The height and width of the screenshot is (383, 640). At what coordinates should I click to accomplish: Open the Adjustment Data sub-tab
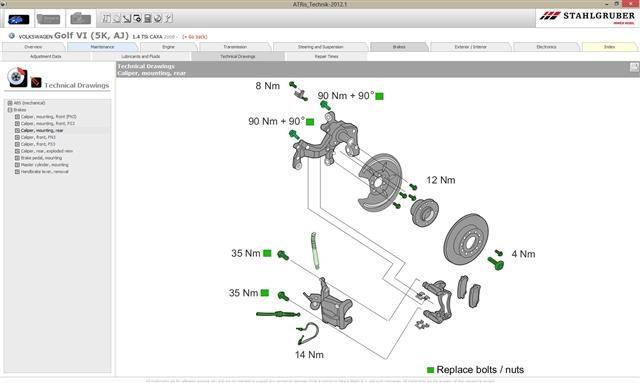click(46, 56)
